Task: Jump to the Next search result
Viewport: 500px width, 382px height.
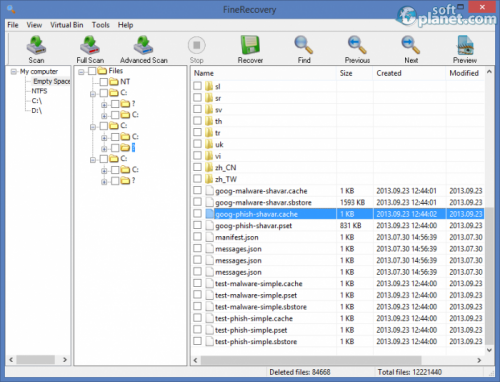Action: pos(411,49)
